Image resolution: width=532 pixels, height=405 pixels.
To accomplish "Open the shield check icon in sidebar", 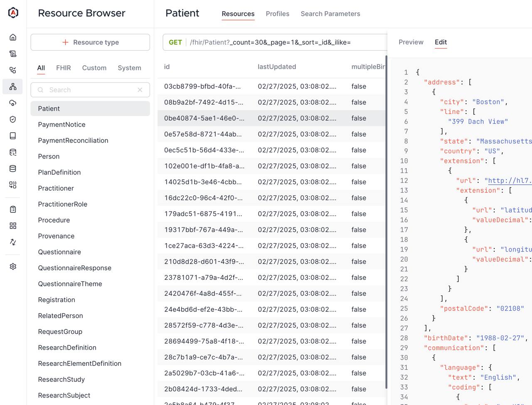I will point(13,119).
